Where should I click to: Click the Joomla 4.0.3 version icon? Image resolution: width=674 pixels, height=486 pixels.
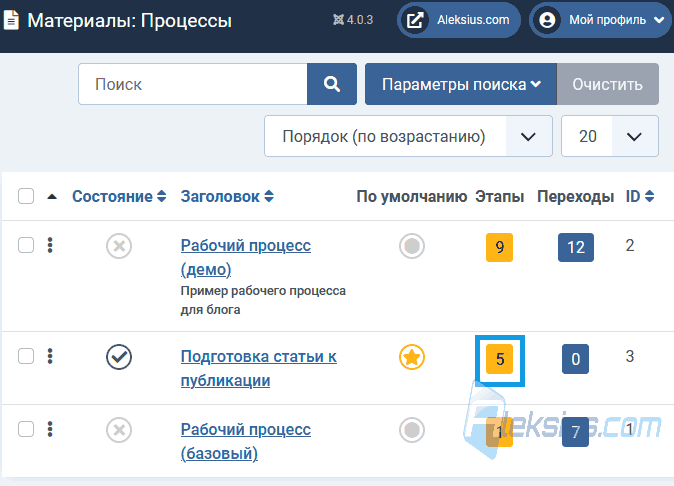[x=338, y=20]
